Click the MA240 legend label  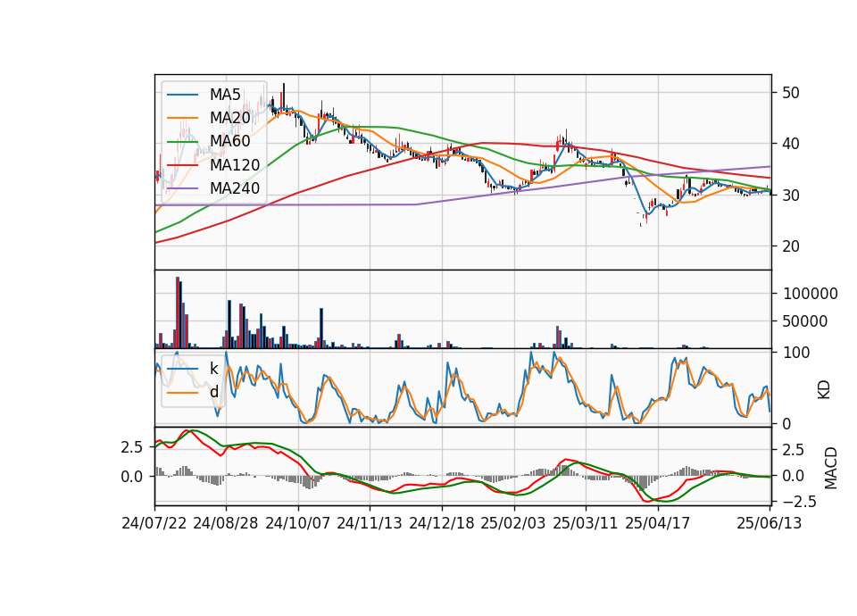pyautogui.click(x=235, y=188)
